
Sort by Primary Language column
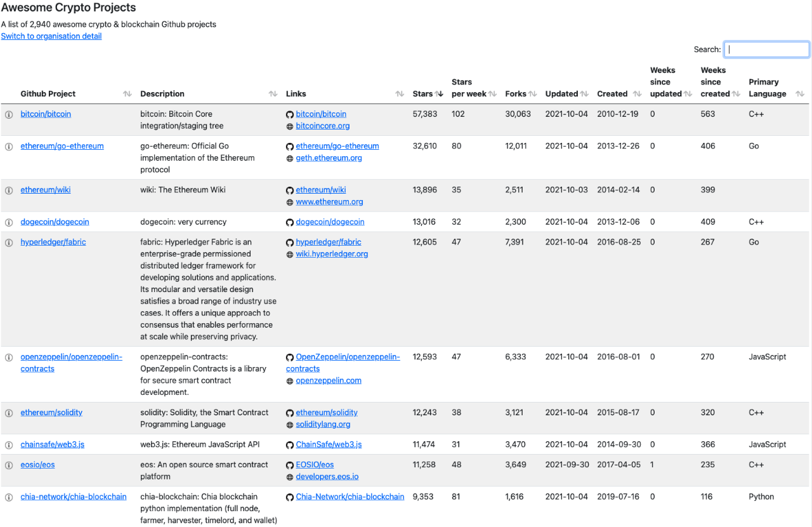click(x=800, y=94)
